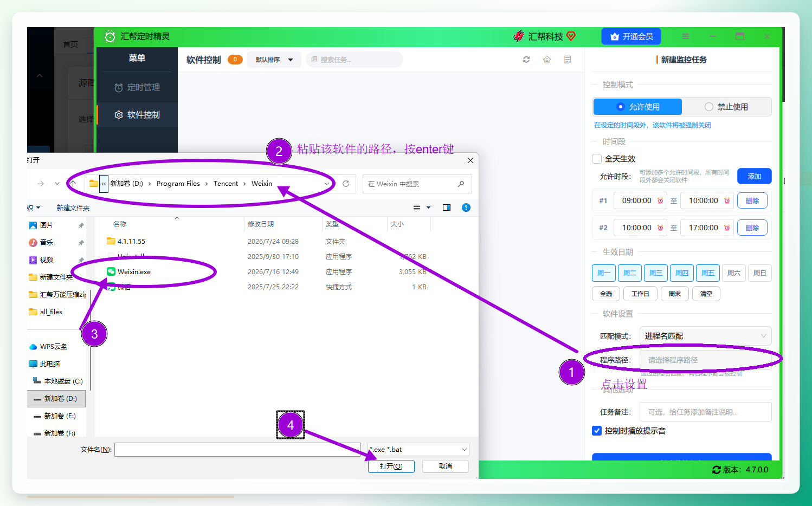Click WPS云盘 in navigation pane

[53, 347]
